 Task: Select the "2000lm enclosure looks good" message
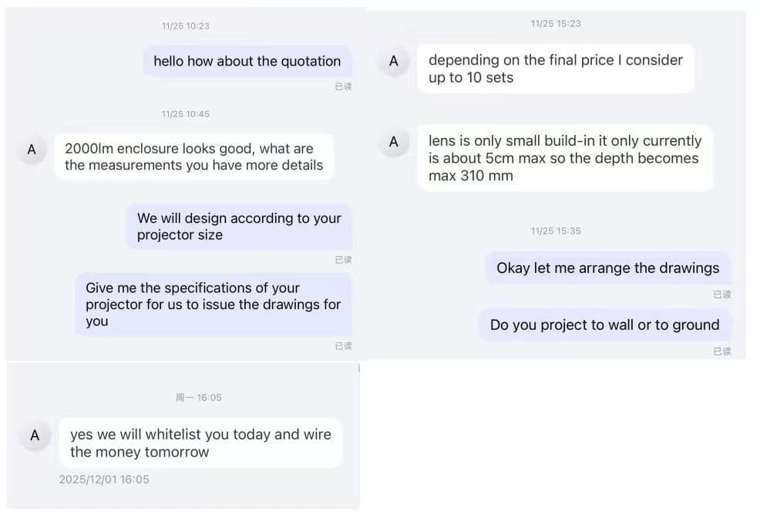click(x=193, y=157)
